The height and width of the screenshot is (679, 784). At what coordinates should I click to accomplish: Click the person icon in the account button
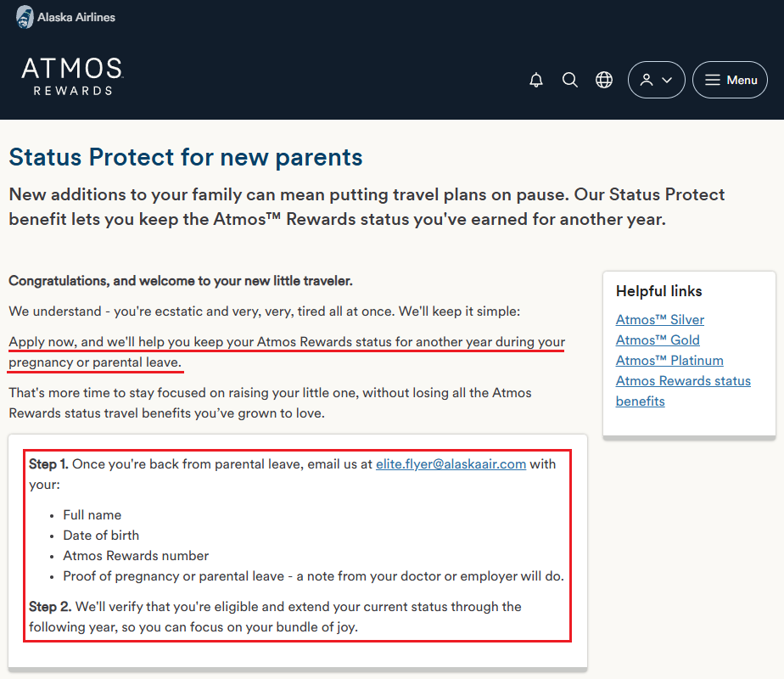pyautogui.click(x=647, y=80)
